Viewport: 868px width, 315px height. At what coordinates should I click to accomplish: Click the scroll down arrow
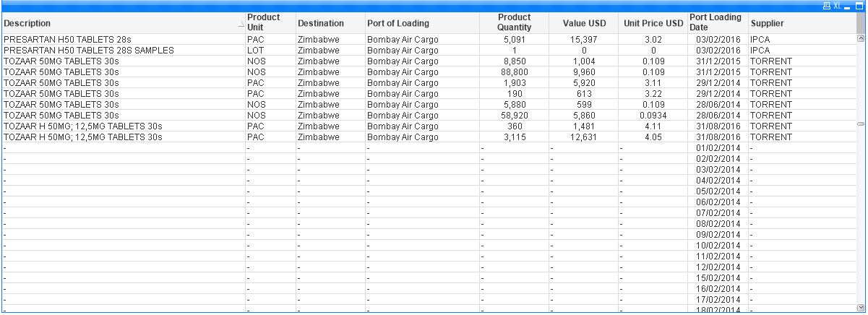pyautogui.click(x=861, y=307)
